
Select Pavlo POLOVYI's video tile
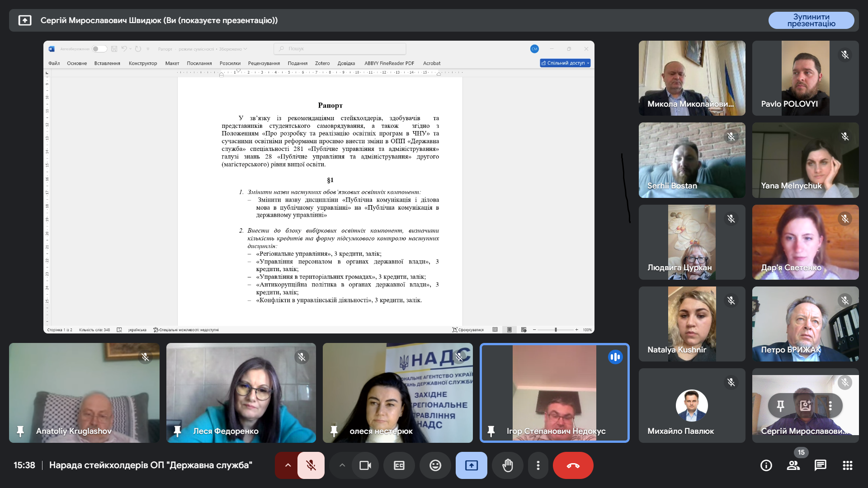point(805,78)
